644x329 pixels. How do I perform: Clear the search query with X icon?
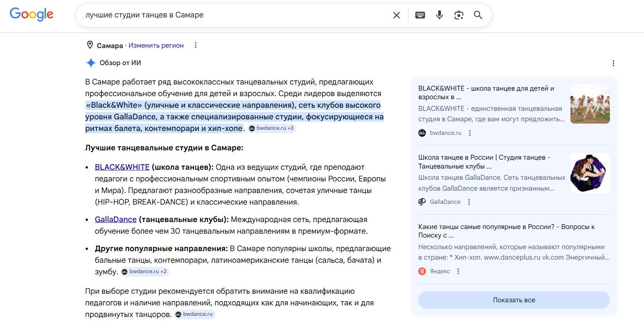point(397,15)
